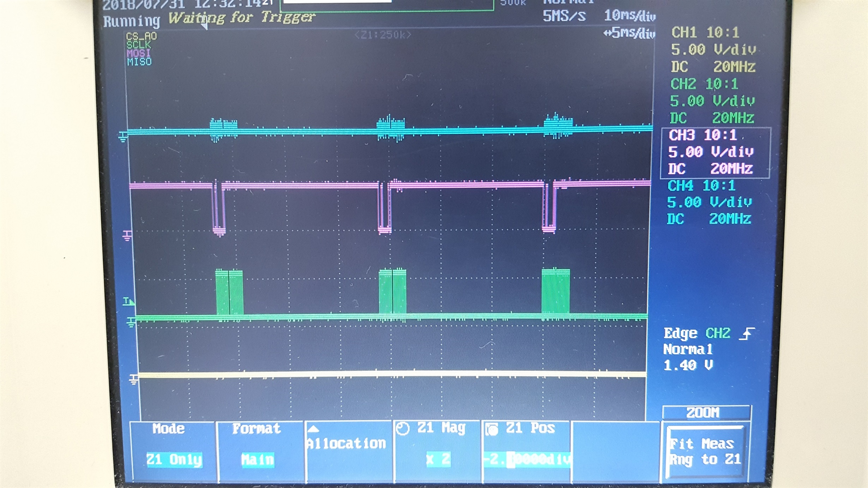Click the Edge CH2 trigger setting
Image resolution: width=868 pixels, height=488 pixels.
(697, 333)
